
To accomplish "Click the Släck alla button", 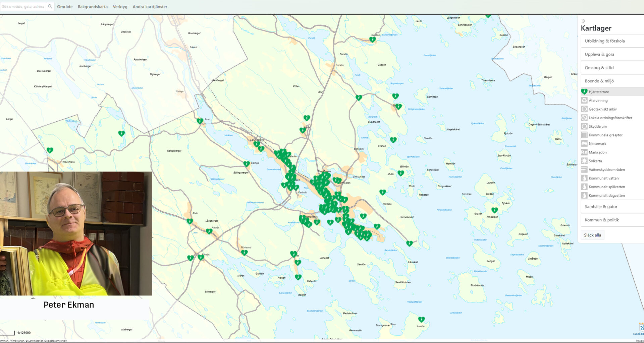I will tap(592, 235).
